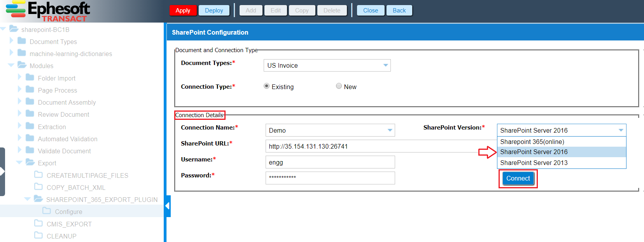The width and height of the screenshot is (644, 242).
Task: Select the New connection type radio
Action: [x=339, y=86]
